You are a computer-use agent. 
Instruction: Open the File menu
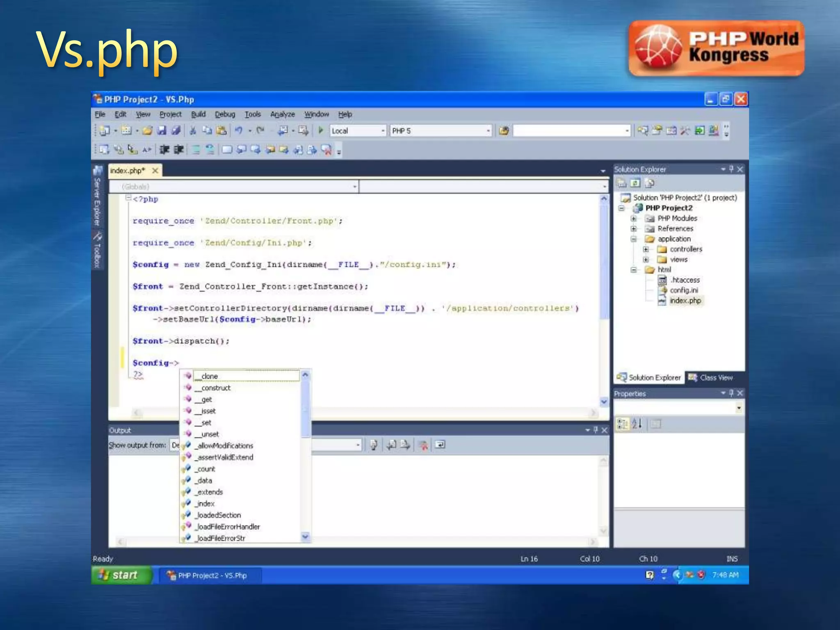(x=100, y=114)
